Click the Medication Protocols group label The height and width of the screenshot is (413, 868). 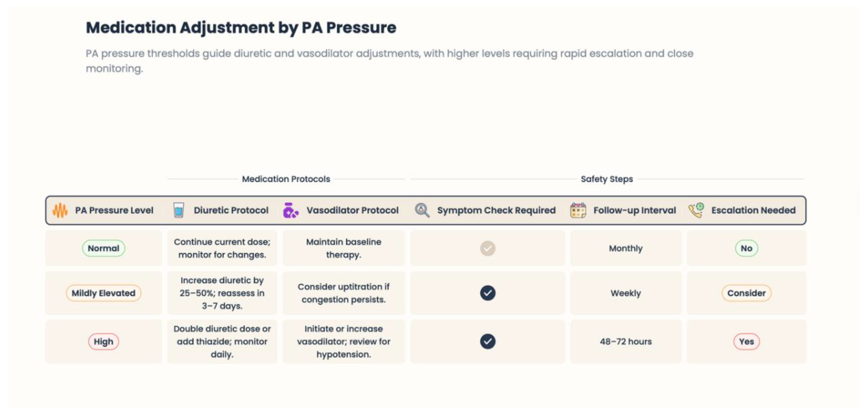[x=286, y=179]
